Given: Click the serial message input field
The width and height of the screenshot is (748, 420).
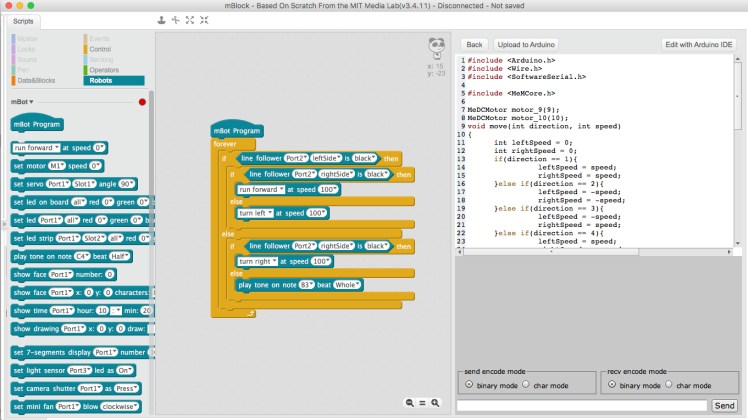Looking at the screenshot, I should click(582, 405).
